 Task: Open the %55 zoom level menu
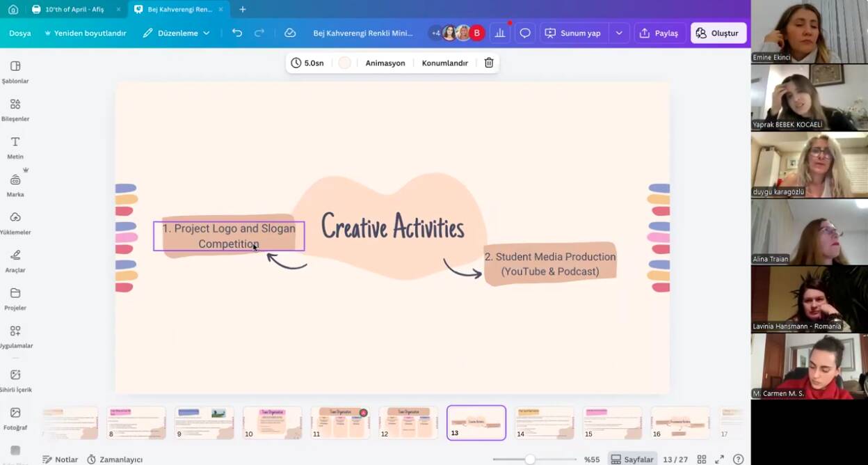(x=591, y=459)
